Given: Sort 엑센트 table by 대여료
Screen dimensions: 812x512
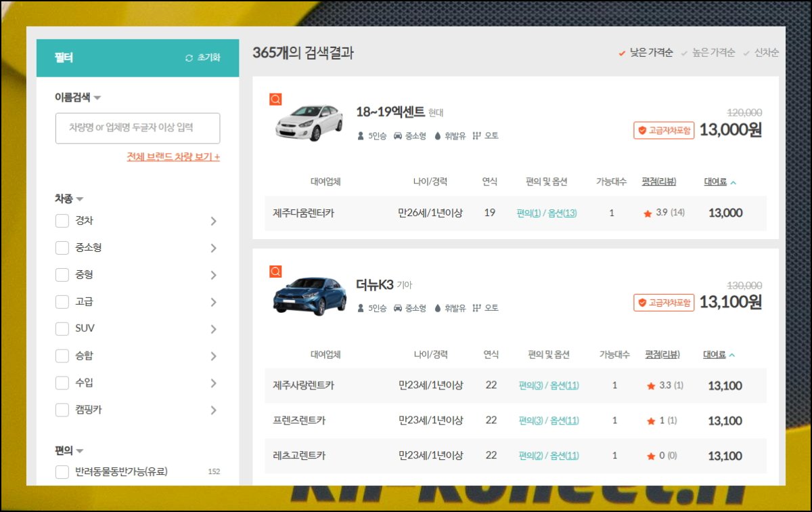Looking at the screenshot, I should point(720,182).
